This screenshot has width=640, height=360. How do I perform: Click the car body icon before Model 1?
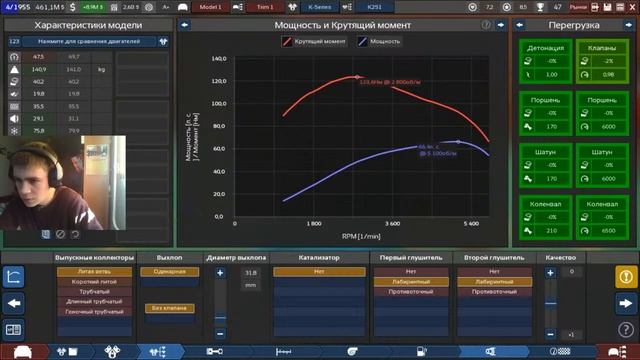183,7
